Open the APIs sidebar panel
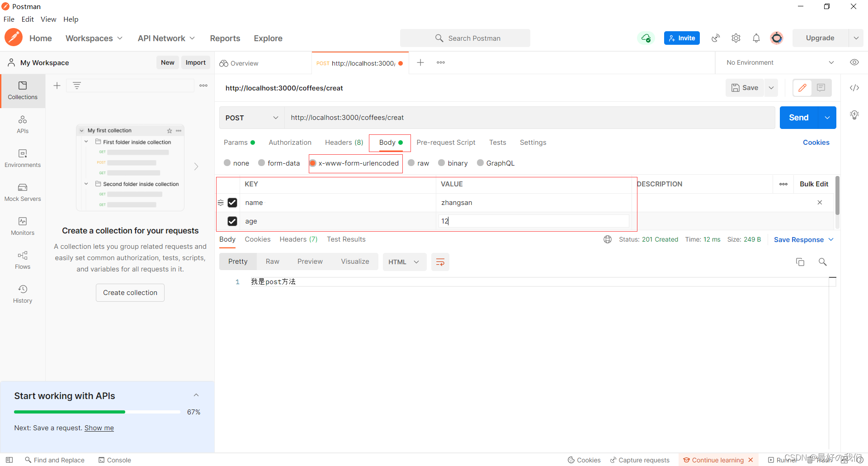The image size is (868, 466). pos(23,124)
